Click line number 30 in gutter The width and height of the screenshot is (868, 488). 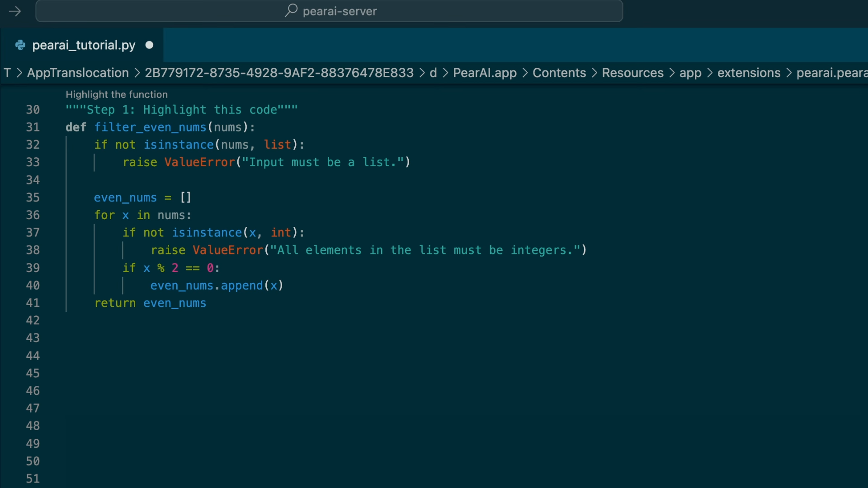pyautogui.click(x=33, y=110)
